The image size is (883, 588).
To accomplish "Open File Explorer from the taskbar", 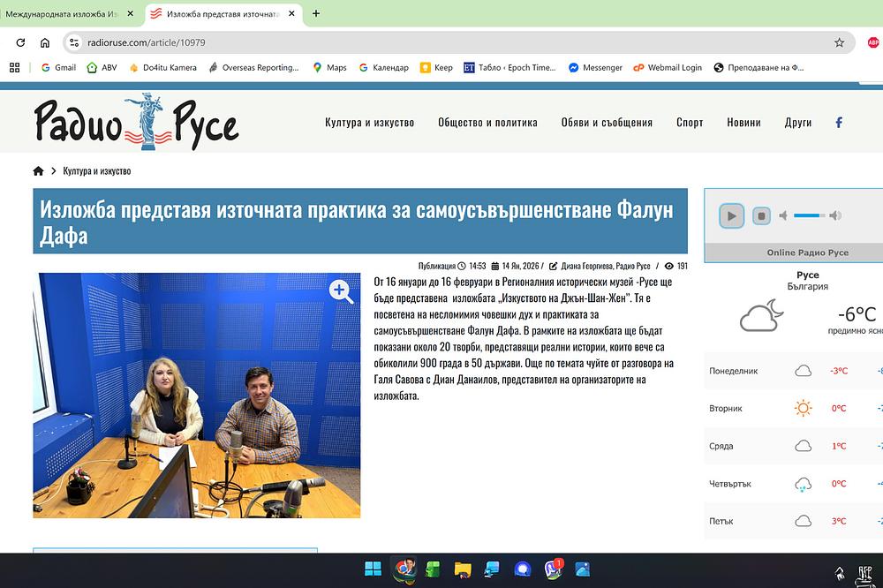I will click(463, 568).
